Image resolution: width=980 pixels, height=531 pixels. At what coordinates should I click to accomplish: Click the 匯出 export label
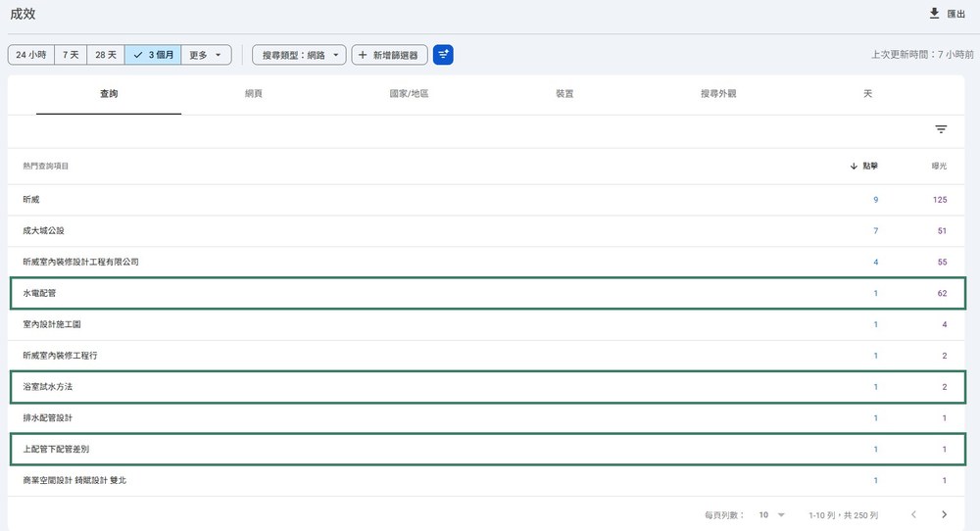click(x=956, y=14)
